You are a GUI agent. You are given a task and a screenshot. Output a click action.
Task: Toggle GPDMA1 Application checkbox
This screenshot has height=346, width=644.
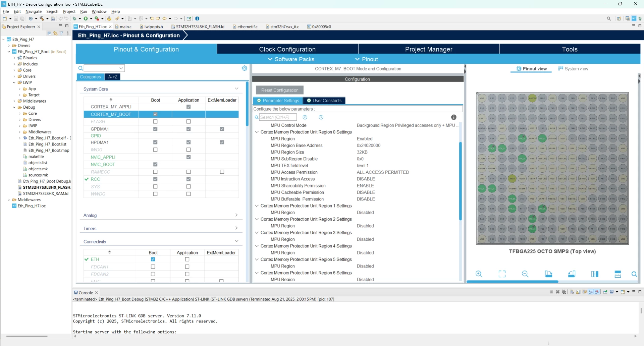coord(189,129)
